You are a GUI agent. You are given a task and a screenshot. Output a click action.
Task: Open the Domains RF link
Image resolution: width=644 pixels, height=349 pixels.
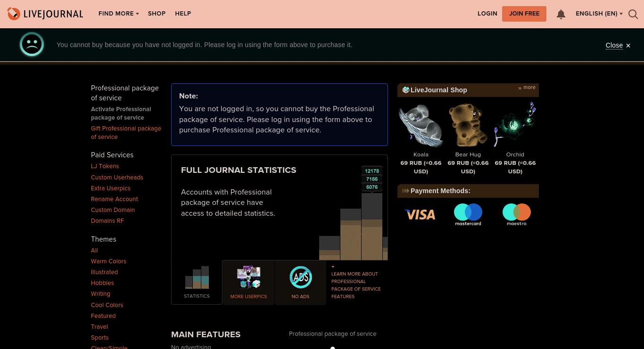click(x=107, y=221)
